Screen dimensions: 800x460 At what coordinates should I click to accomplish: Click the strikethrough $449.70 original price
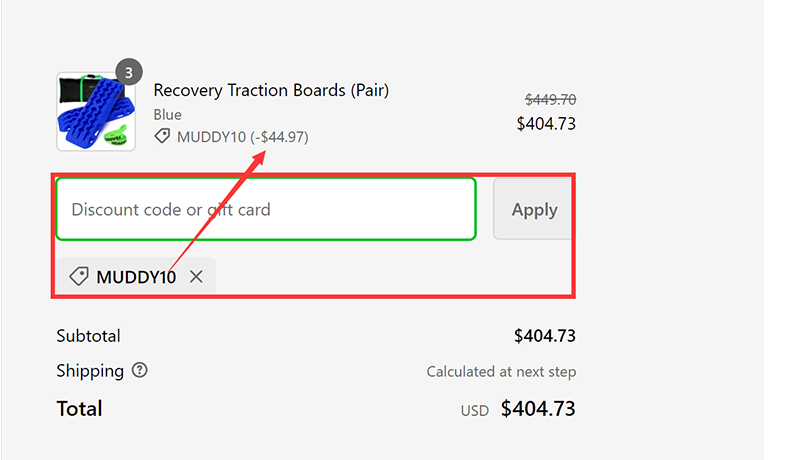point(551,99)
